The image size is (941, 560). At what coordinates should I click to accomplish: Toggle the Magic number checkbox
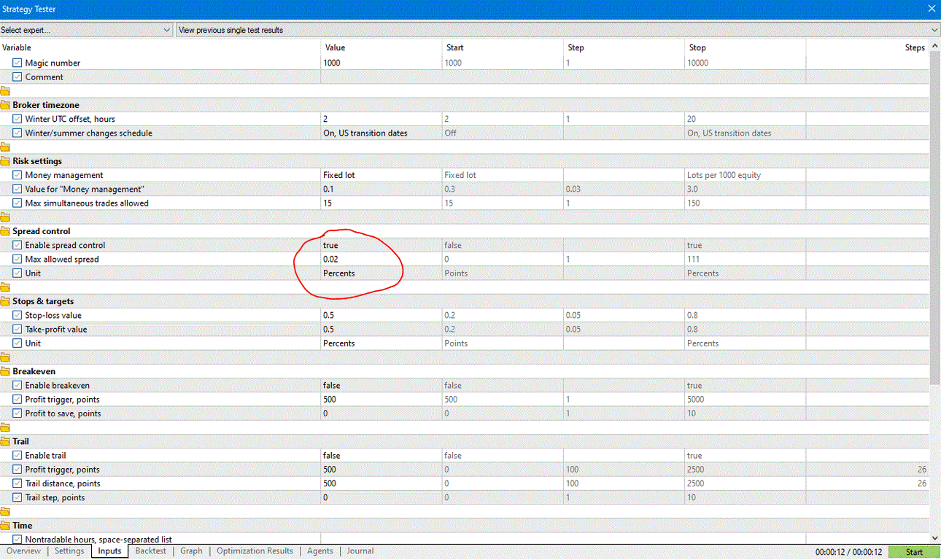point(18,63)
